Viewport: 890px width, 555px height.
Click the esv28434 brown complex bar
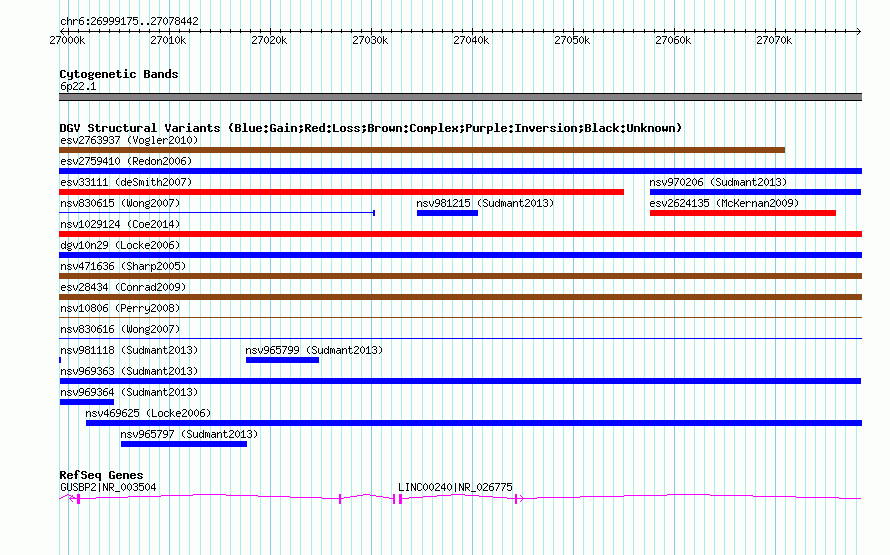(460, 297)
